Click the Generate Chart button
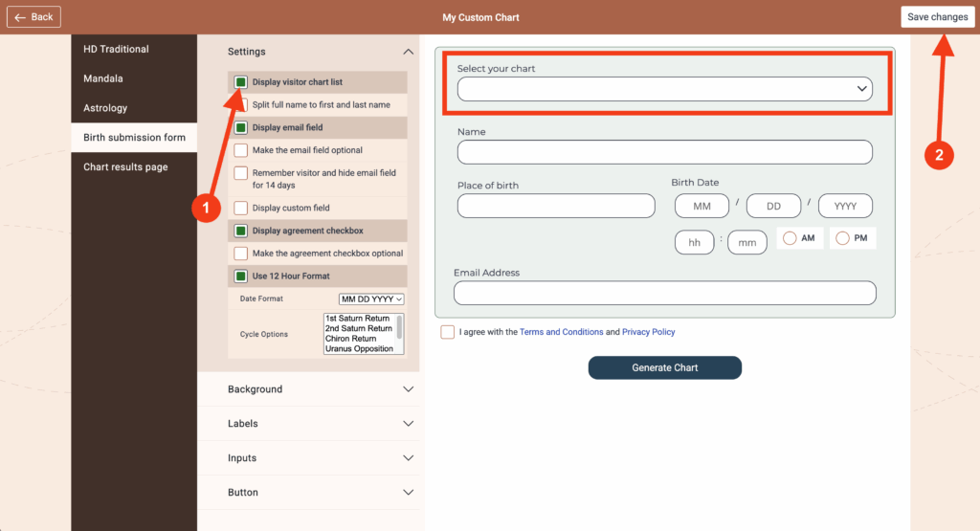The width and height of the screenshot is (980, 531). coord(664,368)
